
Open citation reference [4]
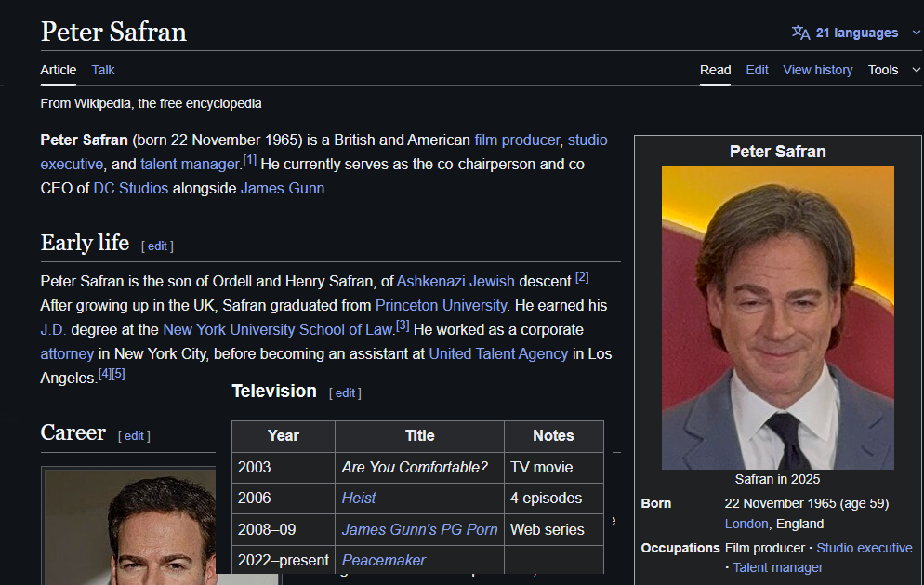104,374
